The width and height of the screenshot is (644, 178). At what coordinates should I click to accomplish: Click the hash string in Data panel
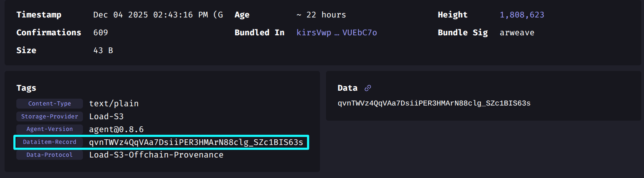434,103
